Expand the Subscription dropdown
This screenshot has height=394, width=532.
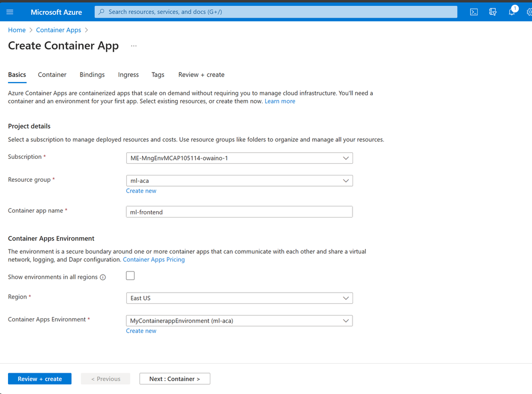tap(239, 158)
